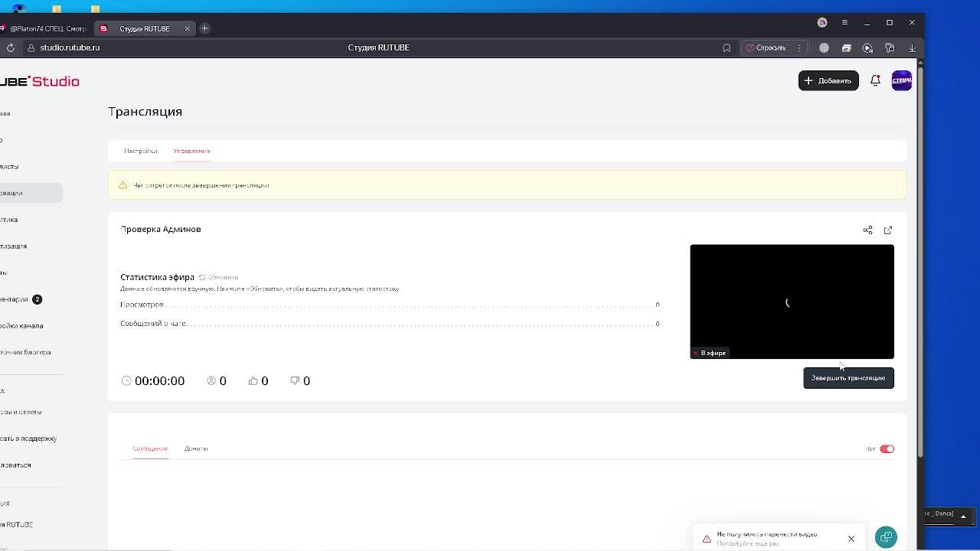Viewport: 980px width, 551px height.
Task: Open the browser extensions icon
Action: point(890,47)
